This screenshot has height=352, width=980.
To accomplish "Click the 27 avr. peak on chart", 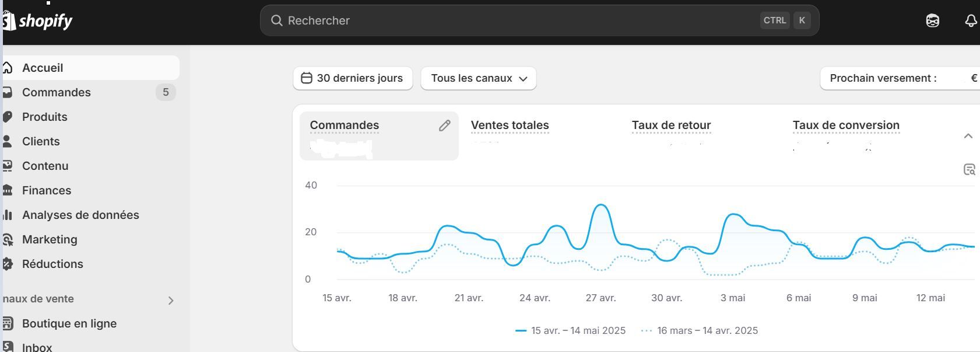I will (601, 205).
